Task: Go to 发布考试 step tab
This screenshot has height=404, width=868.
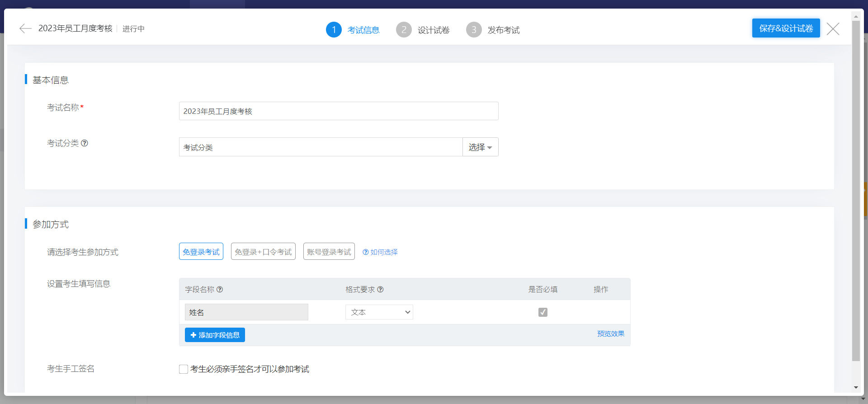Action: coord(503,30)
